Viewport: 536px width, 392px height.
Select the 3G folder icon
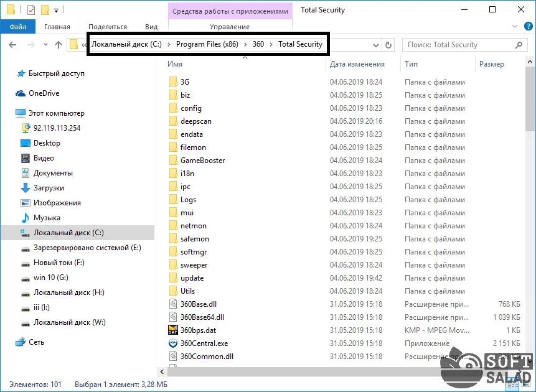[x=173, y=82]
